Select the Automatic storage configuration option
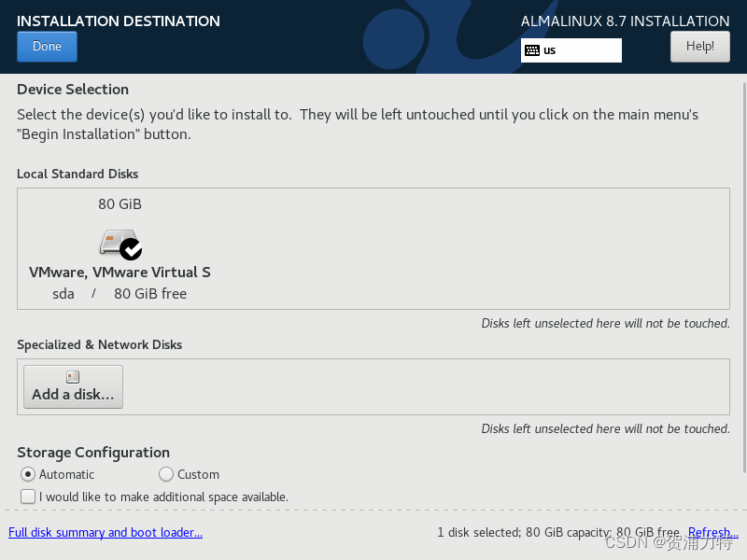 [x=28, y=474]
